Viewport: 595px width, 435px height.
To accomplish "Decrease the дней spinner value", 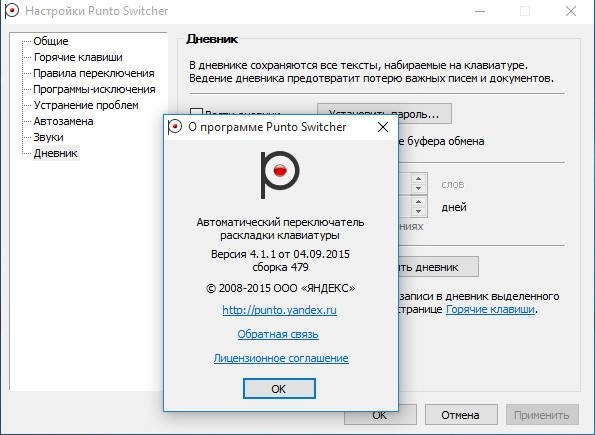I will click(x=418, y=211).
